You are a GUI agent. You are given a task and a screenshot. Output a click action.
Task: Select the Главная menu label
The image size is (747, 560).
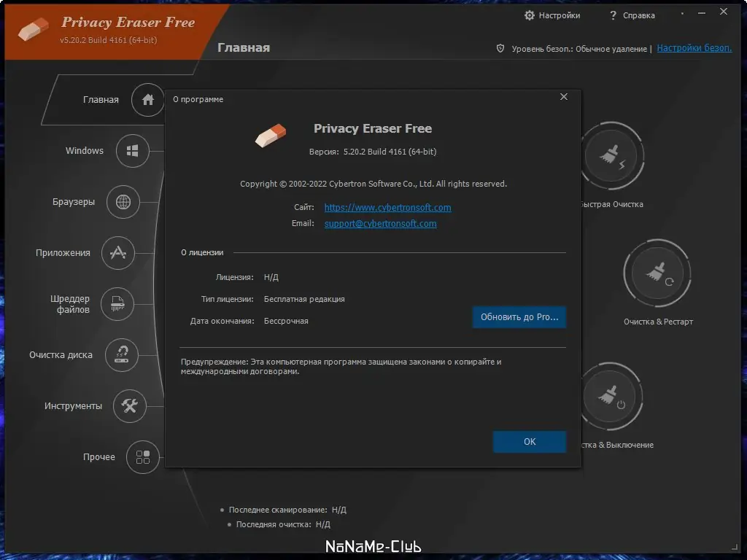[101, 99]
